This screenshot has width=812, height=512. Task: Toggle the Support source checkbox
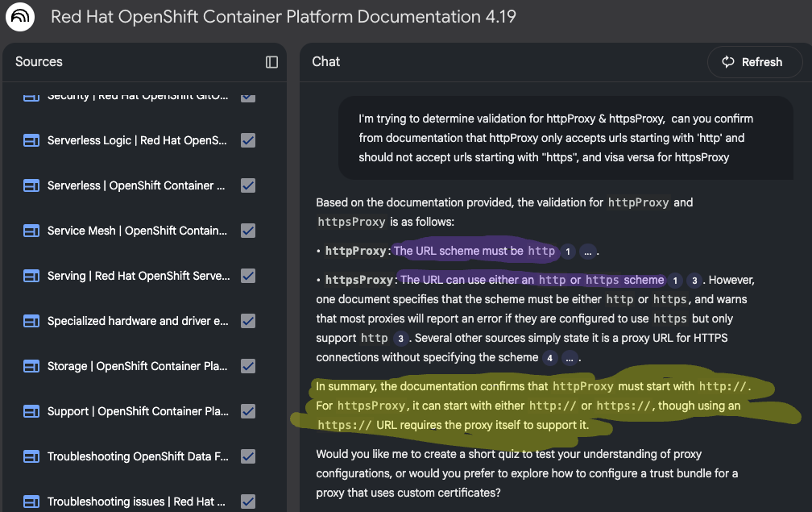click(248, 411)
